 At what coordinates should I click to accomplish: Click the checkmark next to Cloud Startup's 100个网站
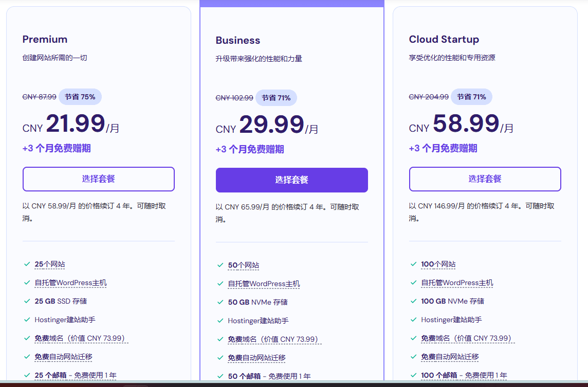(x=413, y=264)
